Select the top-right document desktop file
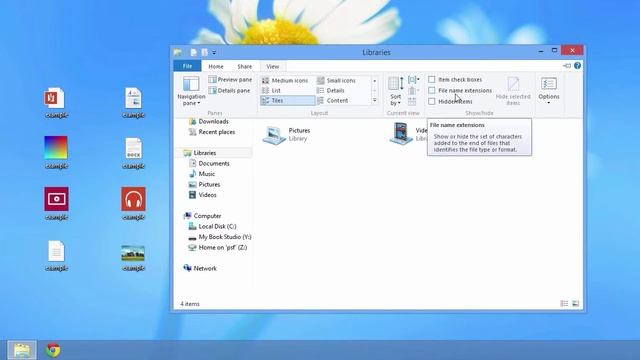 pyautogui.click(x=133, y=102)
